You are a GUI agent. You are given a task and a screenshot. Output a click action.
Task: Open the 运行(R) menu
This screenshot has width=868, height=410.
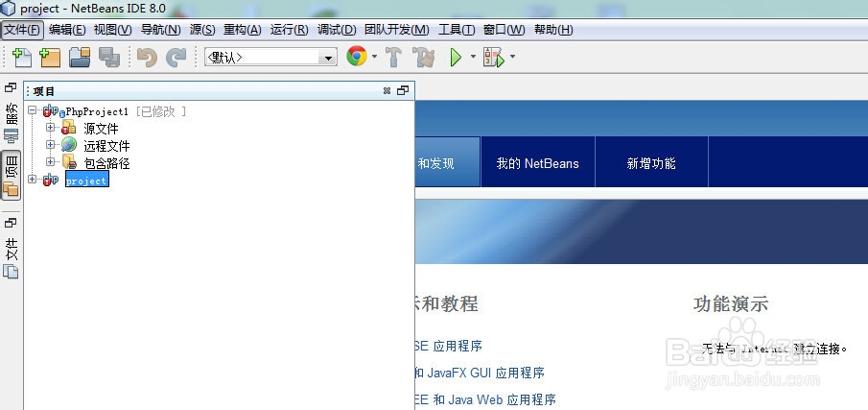[x=289, y=30]
